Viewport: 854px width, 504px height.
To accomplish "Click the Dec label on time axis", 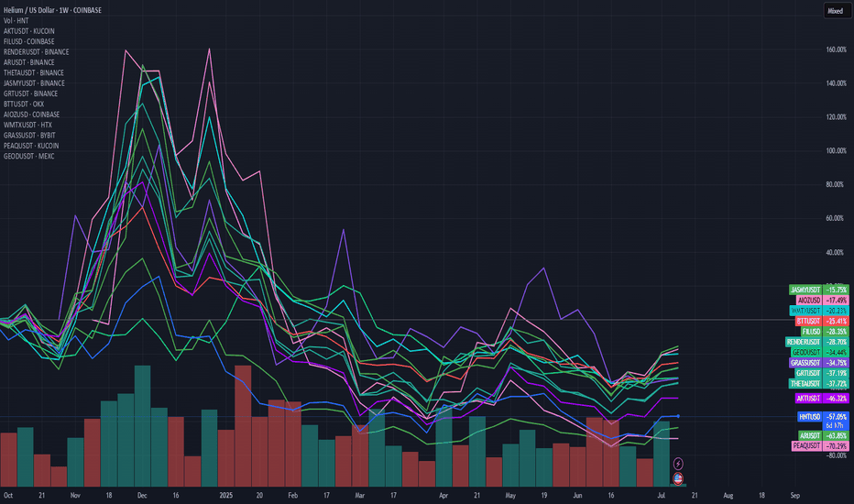I will [x=142, y=496].
